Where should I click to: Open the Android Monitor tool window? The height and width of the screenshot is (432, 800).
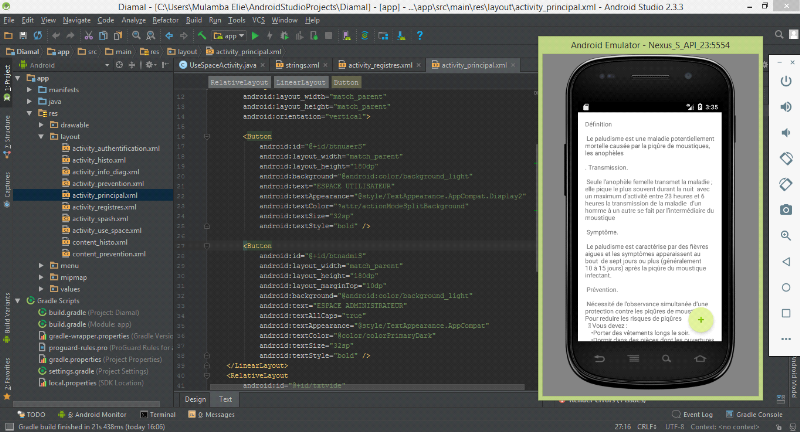coord(98,414)
